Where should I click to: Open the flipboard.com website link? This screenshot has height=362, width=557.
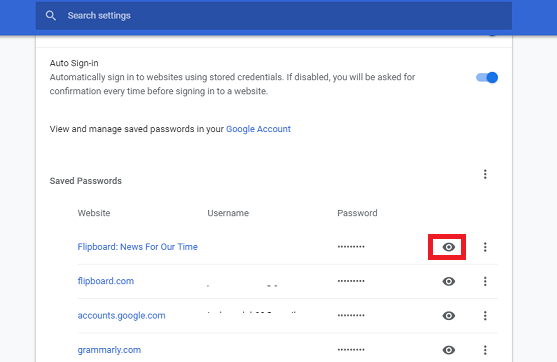106,281
